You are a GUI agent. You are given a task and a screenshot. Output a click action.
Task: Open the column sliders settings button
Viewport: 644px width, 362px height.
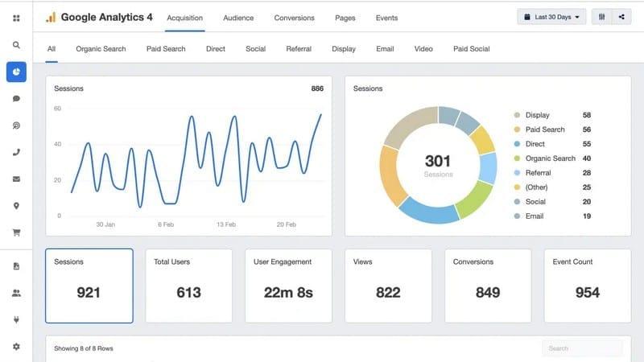click(602, 17)
